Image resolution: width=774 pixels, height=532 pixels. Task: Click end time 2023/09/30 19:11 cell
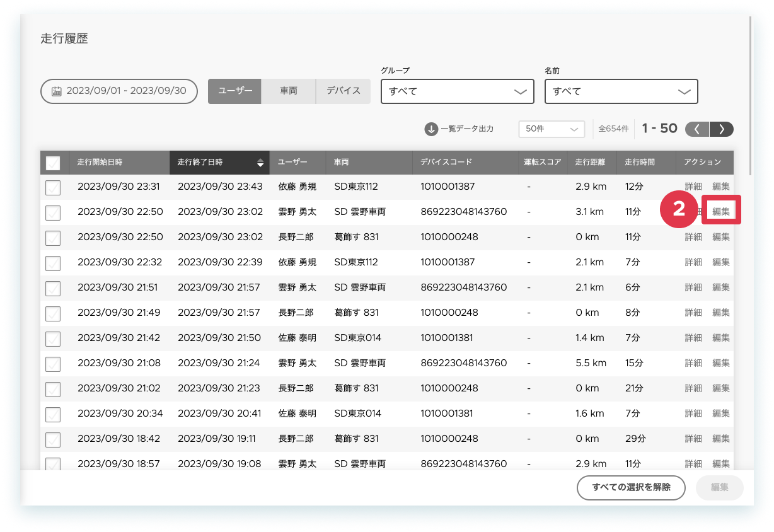pyautogui.click(x=217, y=439)
